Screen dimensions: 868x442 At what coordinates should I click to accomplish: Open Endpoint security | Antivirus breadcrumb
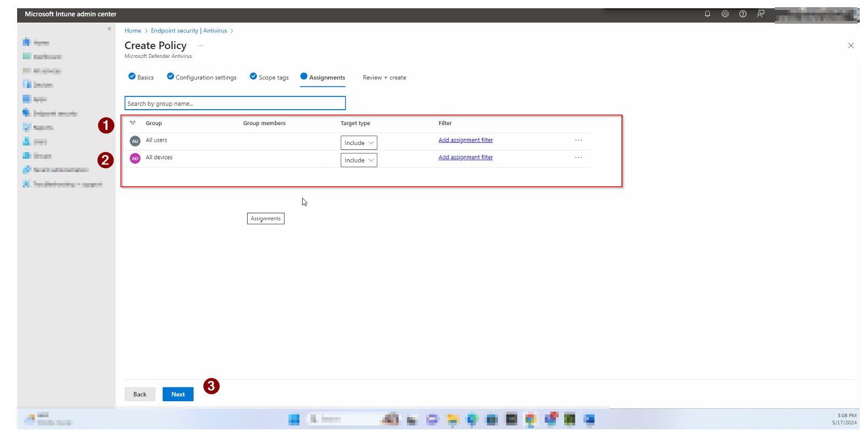click(189, 31)
